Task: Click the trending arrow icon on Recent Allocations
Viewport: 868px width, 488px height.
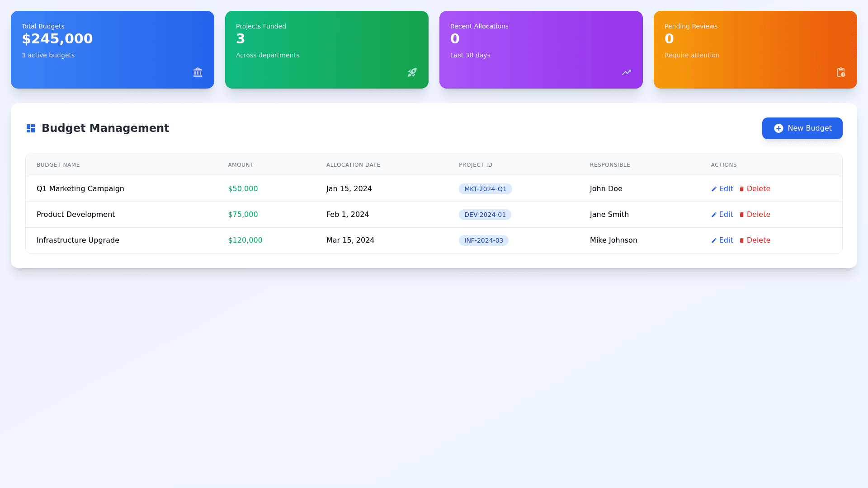Action: coord(626,72)
